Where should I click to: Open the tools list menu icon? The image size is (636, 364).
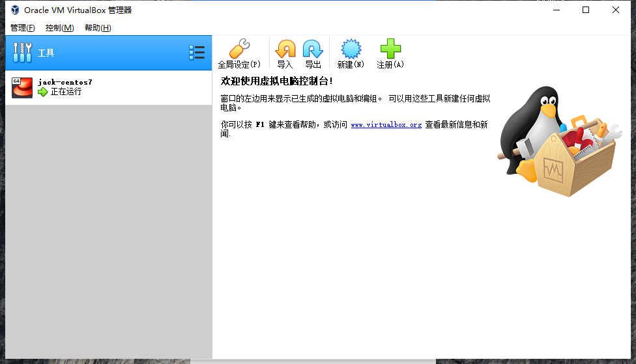(x=197, y=53)
